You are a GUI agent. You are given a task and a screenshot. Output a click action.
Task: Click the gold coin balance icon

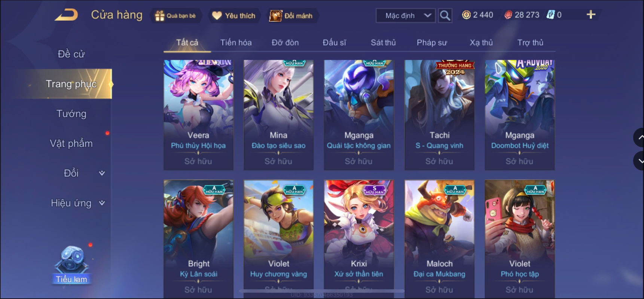[x=466, y=15]
